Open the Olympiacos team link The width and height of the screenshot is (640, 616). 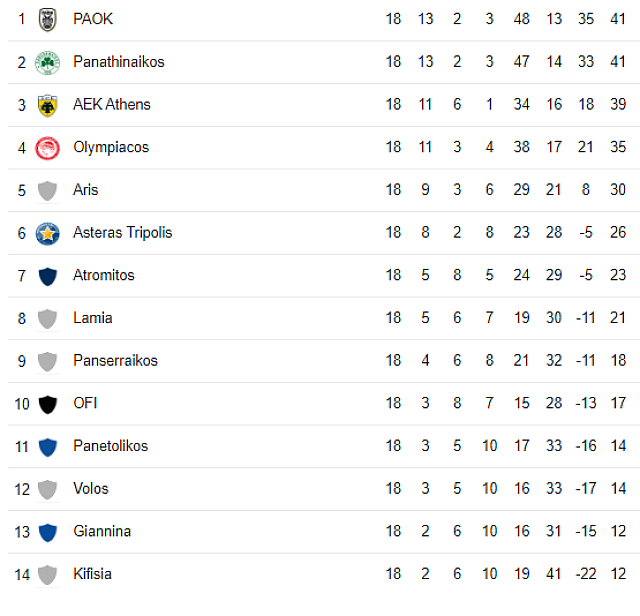tap(110, 147)
